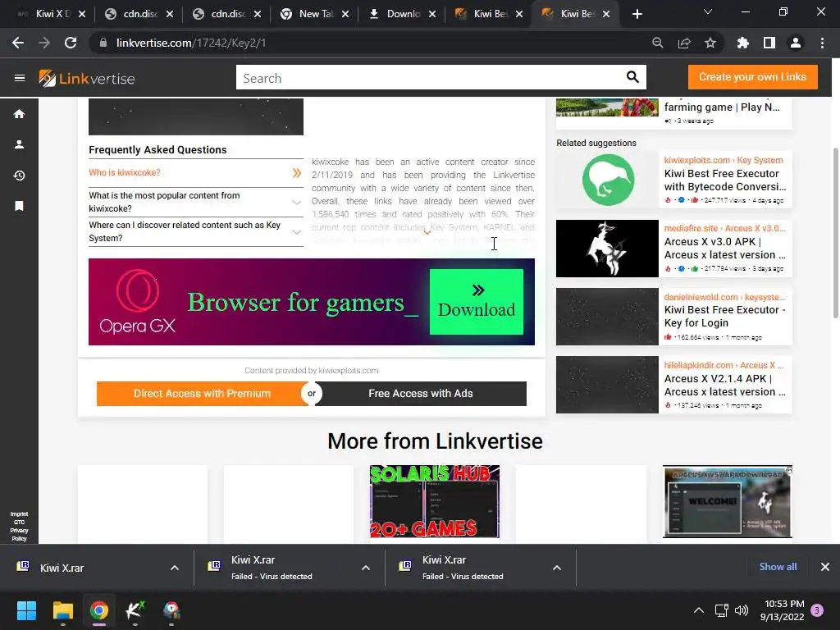The image size is (840, 630).
Task: Switch to the inactive Kiwi Best tab
Action: click(490, 14)
